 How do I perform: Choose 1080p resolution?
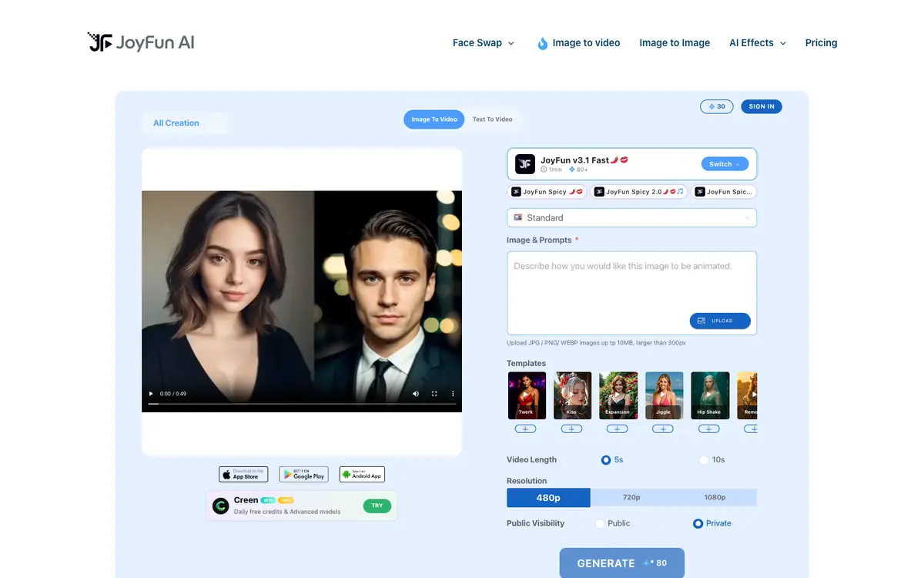point(715,498)
